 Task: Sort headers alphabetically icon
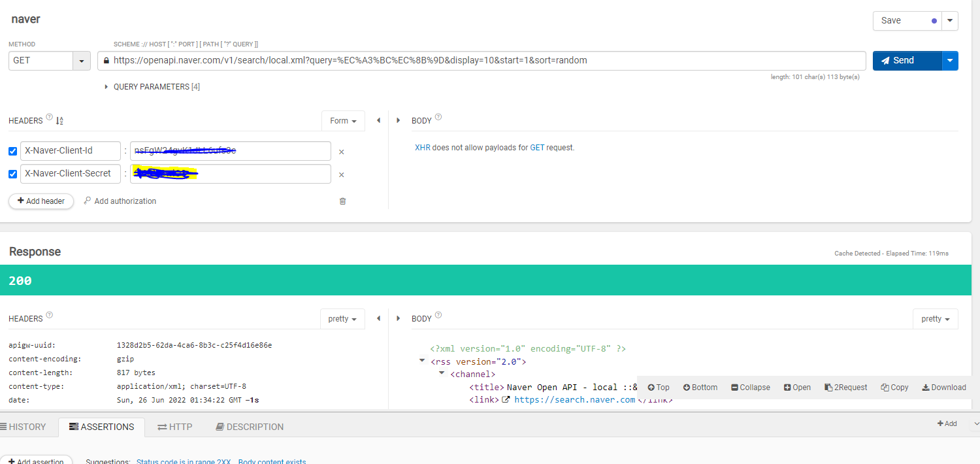tap(60, 121)
